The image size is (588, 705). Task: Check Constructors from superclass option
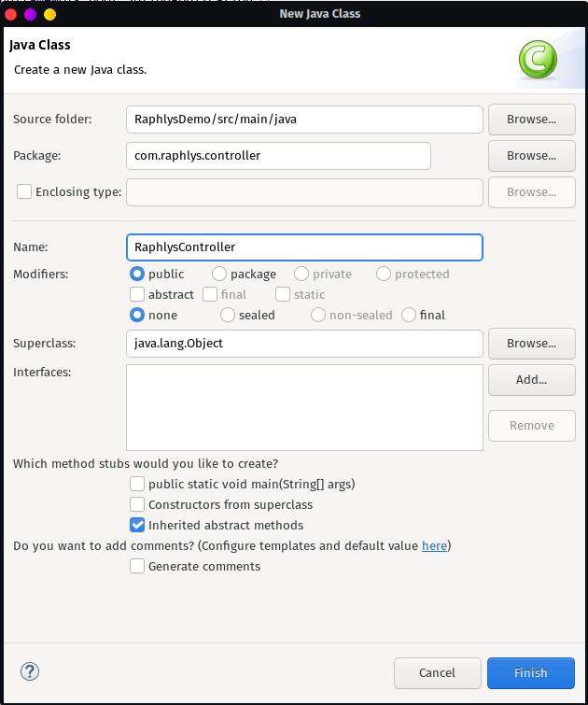pyautogui.click(x=137, y=504)
